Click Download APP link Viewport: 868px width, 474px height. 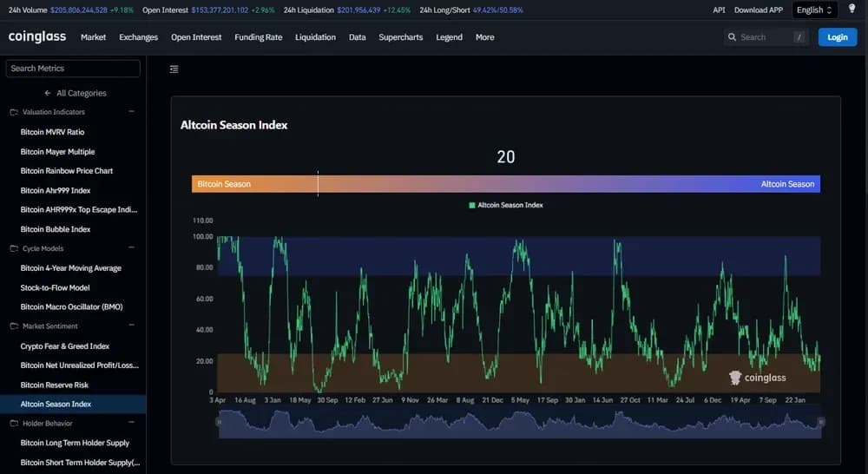[759, 10]
